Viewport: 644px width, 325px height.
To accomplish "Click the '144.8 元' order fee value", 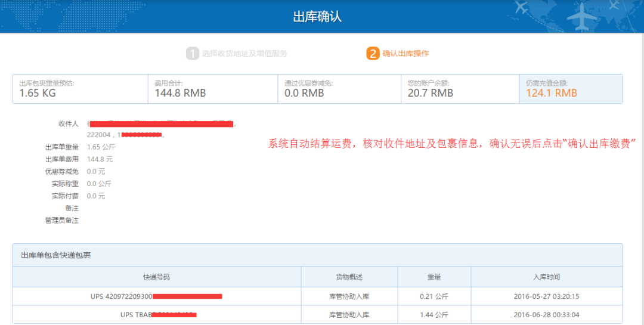I will coord(100,159).
